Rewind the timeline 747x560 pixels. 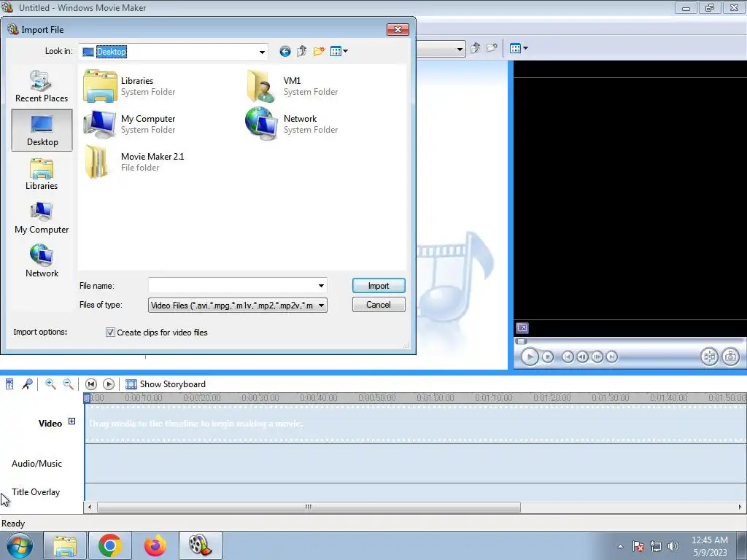pos(91,384)
